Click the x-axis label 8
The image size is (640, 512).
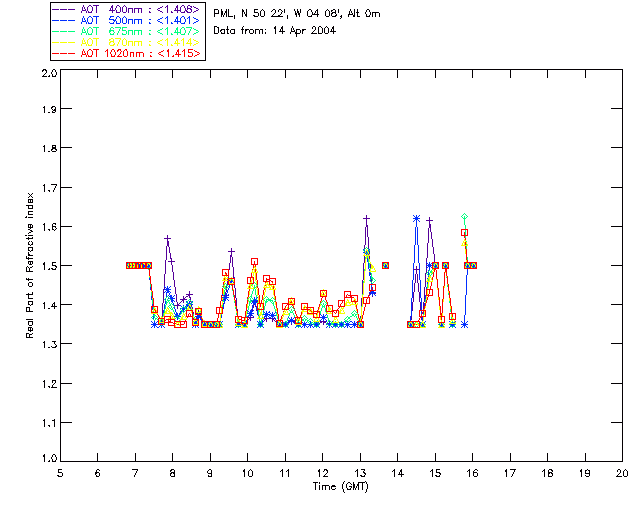pyautogui.click(x=172, y=473)
